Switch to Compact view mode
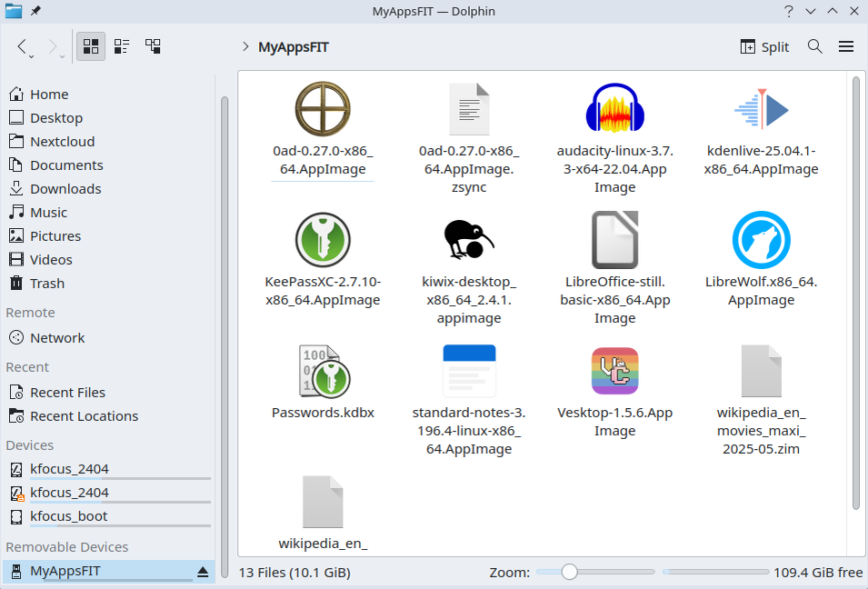 coord(122,46)
